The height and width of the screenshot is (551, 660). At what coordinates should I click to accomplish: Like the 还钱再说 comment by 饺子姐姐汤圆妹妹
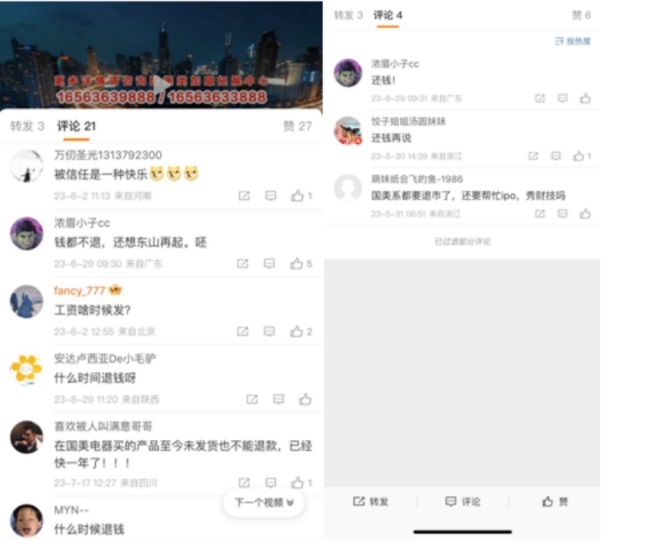582,156
